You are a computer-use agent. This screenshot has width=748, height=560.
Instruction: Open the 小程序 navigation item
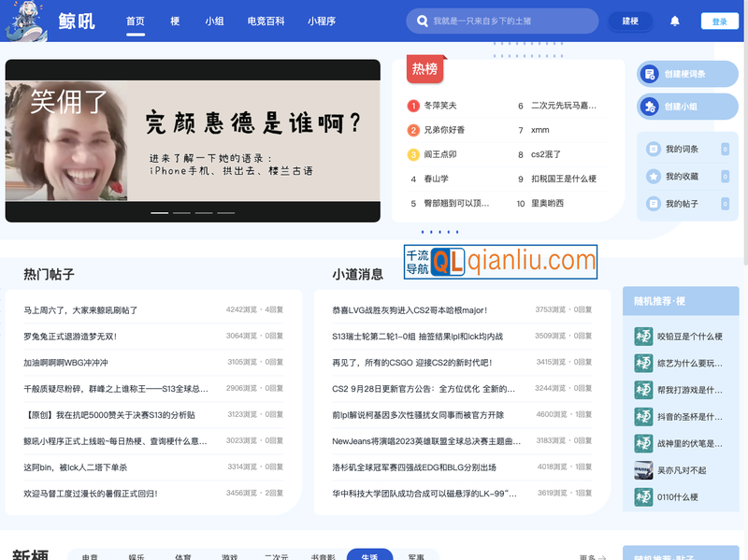tap(322, 22)
